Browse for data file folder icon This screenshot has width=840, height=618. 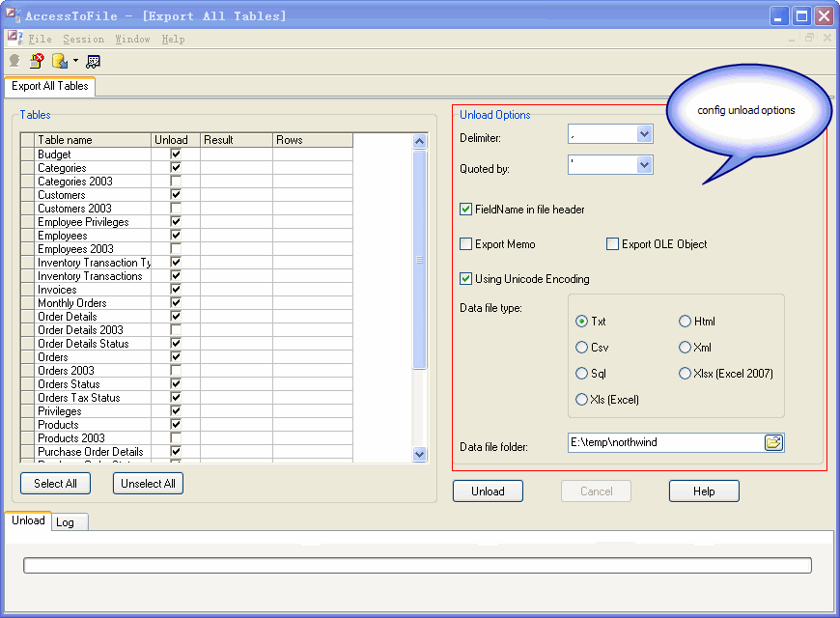pyautogui.click(x=773, y=442)
